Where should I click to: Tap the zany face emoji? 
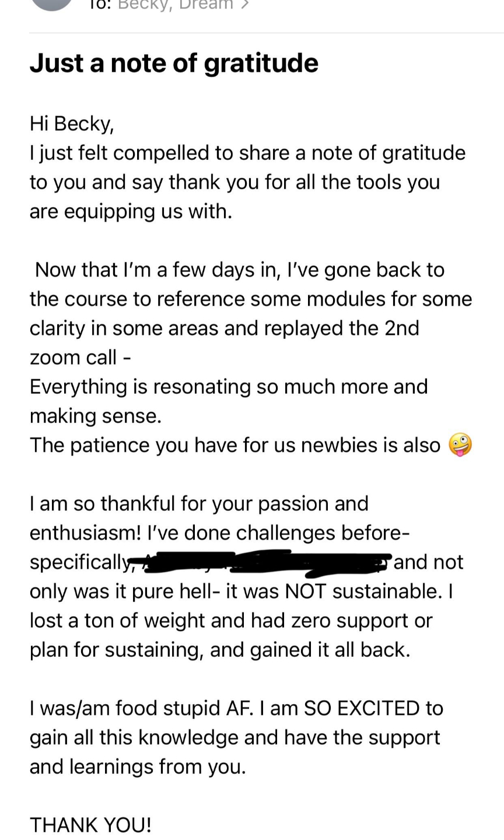pyautogui.click(x=460, y=445)
